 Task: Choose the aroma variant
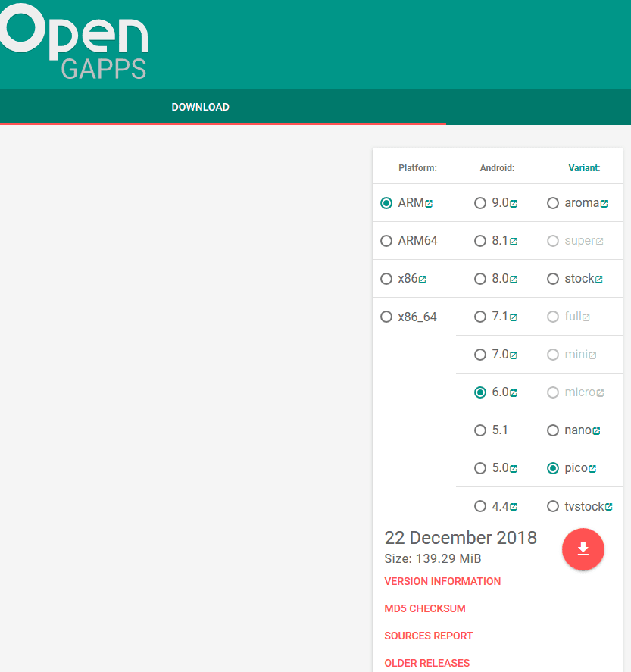(553, 203)
